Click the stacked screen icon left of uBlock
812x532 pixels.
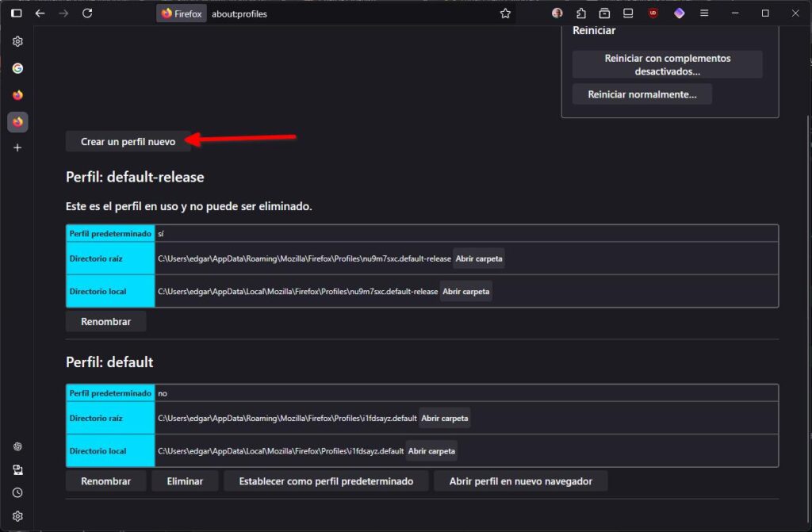pos(628,13)
